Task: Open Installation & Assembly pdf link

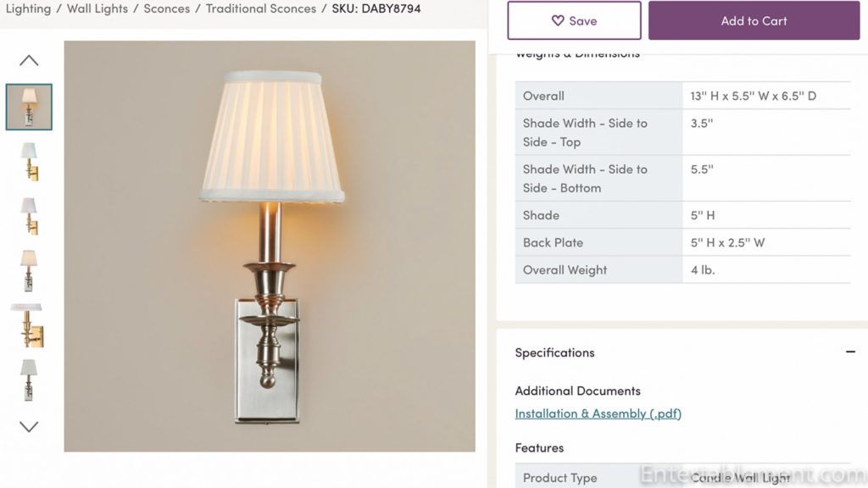Action: coord(598,413)
